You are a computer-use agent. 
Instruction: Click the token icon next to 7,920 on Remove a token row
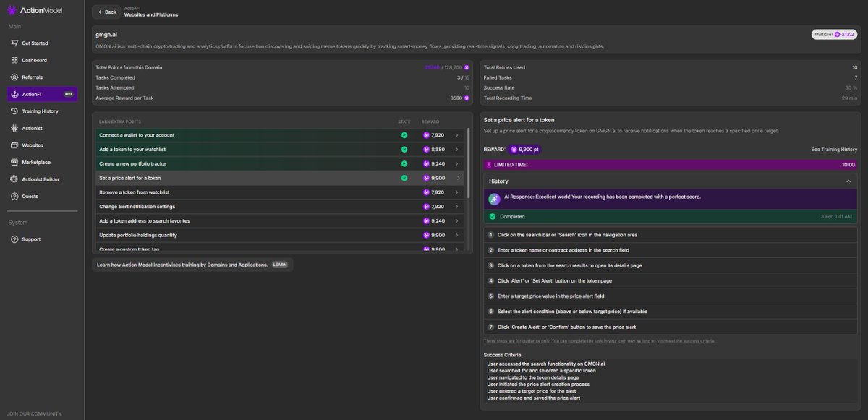426,192
